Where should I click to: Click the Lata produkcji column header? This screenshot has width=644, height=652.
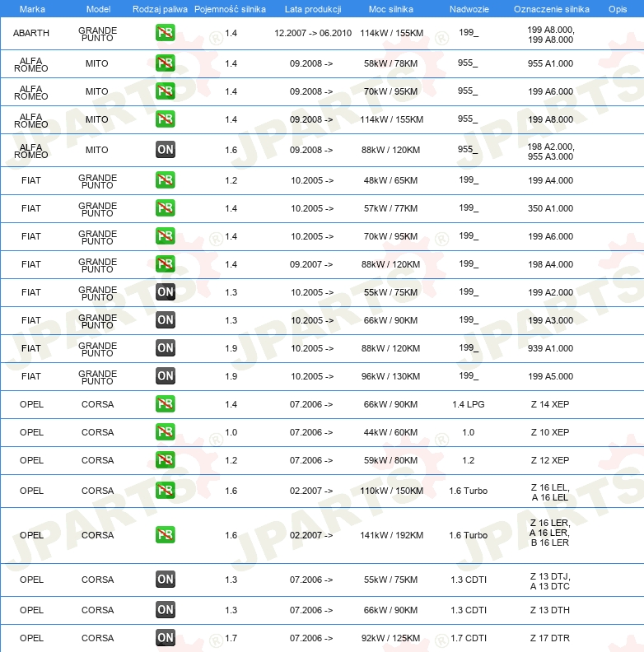click(312, 9)
